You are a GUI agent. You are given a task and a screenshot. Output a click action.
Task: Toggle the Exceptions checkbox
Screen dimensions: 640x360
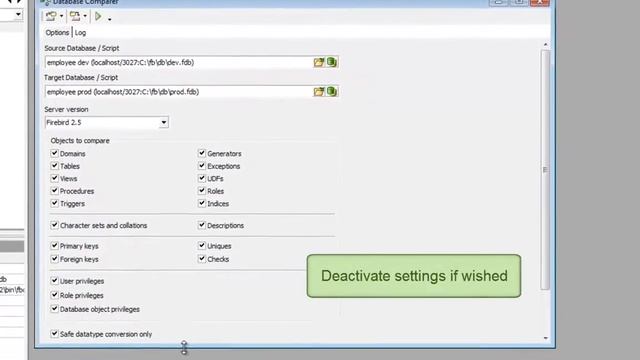click(202, 166)
